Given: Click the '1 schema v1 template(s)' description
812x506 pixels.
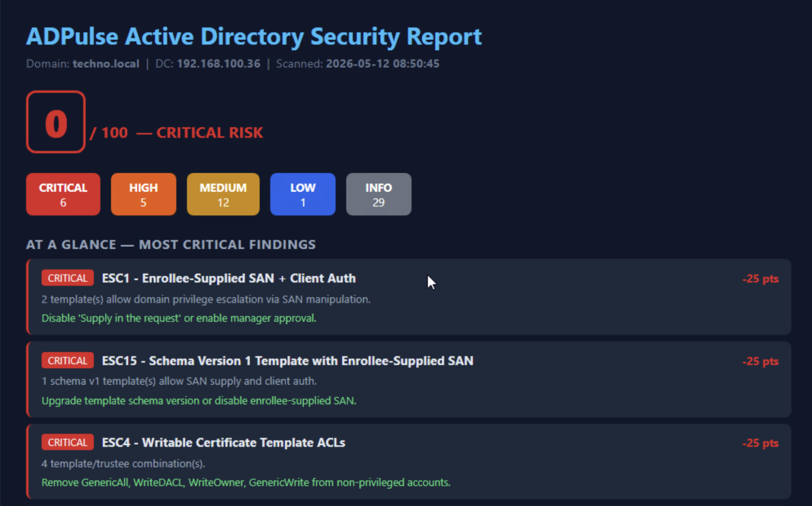Looking at the screenshot, I should click(x=179, y=381).
